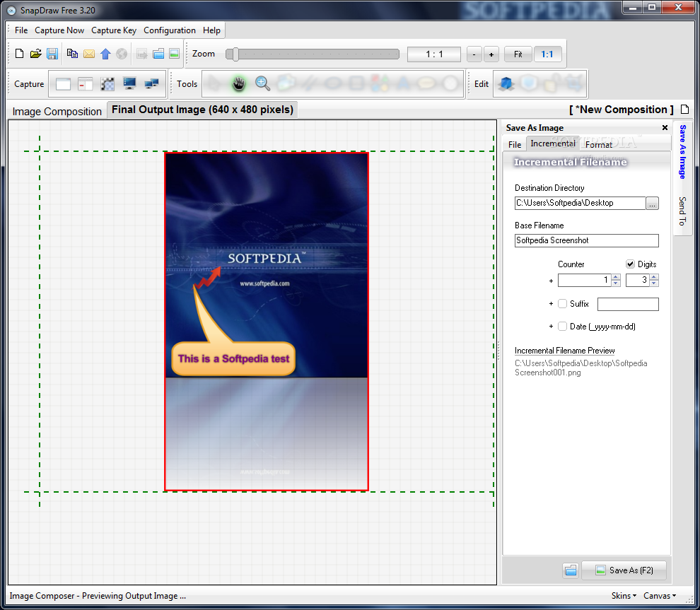
Task: Select the Save As Image side tab
Action: [682, 152]
